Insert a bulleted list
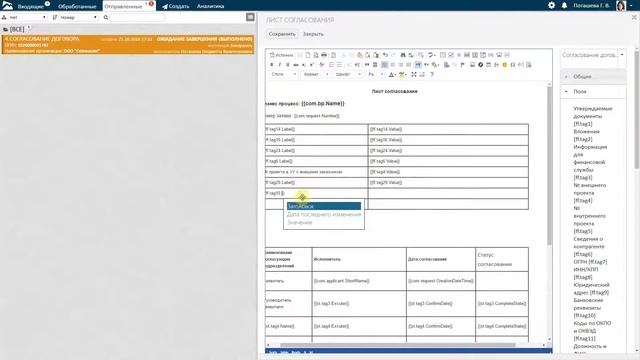The height and width of the screenshot is (360, 640). [339, 64]
